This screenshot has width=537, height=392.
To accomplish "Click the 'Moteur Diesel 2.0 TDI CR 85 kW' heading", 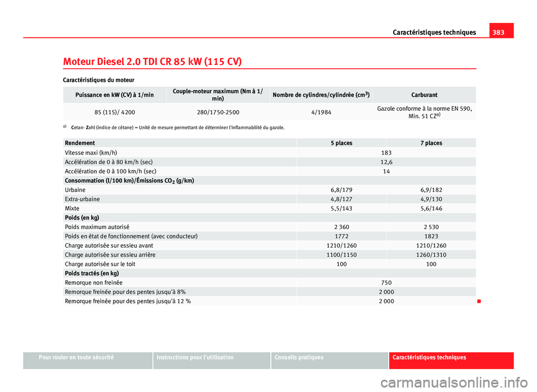I will [x=152, y=62].
